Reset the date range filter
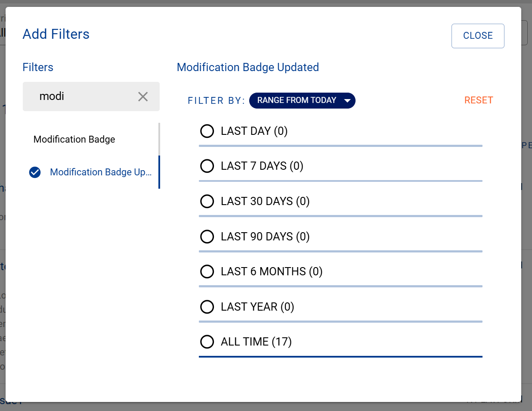 click(478, 100)
